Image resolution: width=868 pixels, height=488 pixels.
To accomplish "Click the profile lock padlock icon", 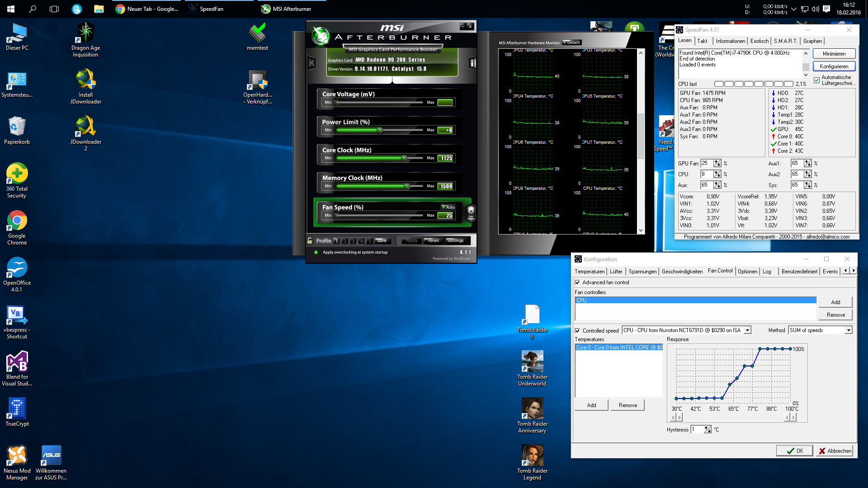I will 310,240.
